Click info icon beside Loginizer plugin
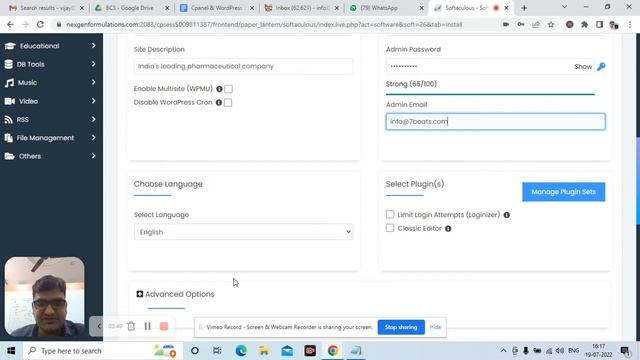The width and height of the screenshot is (640, 360). pyautogui.click(x=507, y=215)
